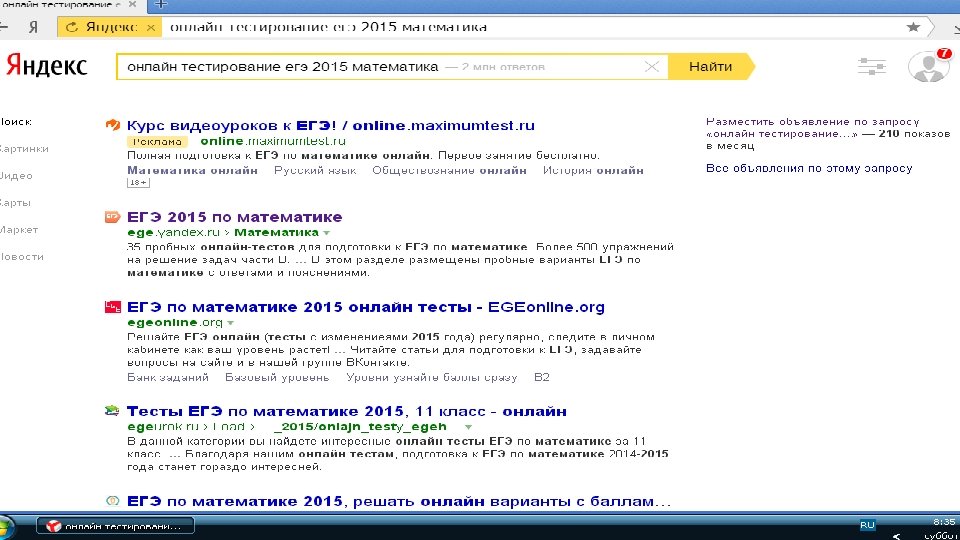Bookmark page with the star icon
Viewport: 960px width, 540px height.
pos(913,27)
